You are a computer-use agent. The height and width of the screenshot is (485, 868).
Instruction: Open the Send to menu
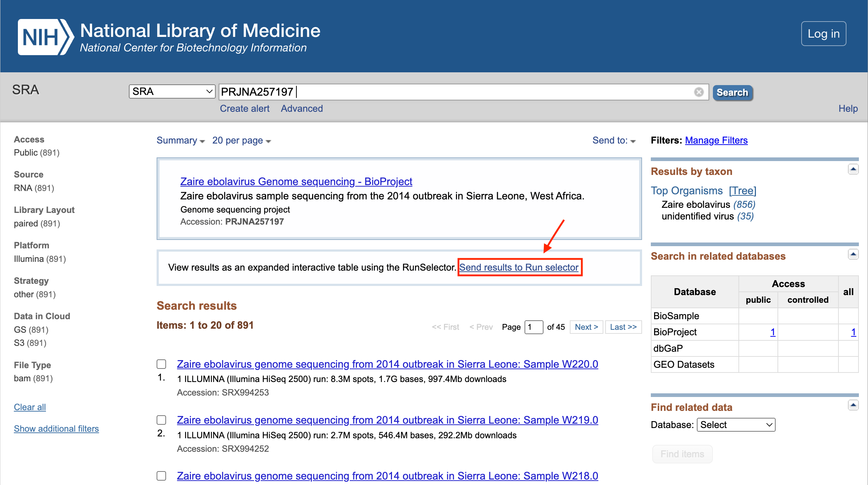tap(614, 141)
